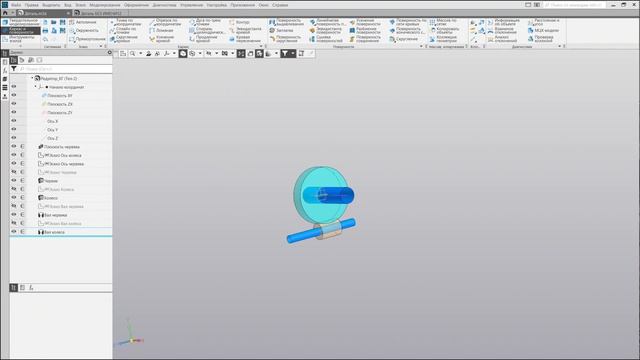Viewport: 640px width, 360px height.
Task: Click the zoom magnifier in view toolbar
Action: click(x=132, y=53)
